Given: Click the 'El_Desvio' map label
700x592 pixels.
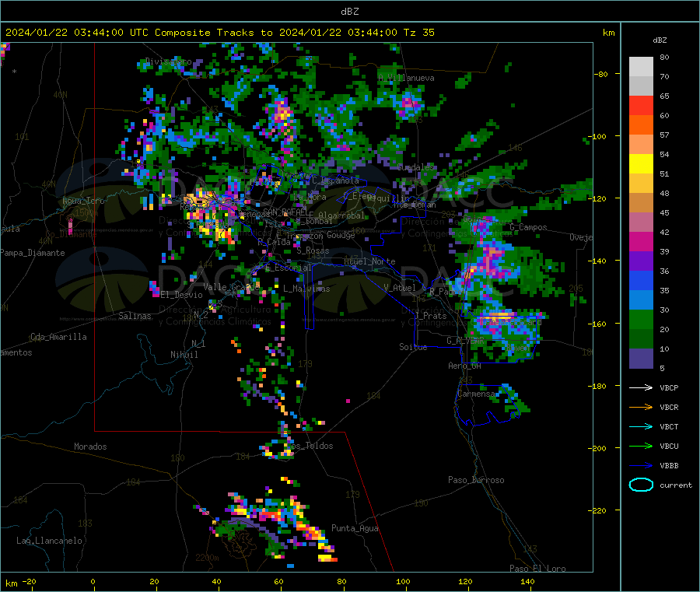Looking at the screenshot, I should coord(182,295).
